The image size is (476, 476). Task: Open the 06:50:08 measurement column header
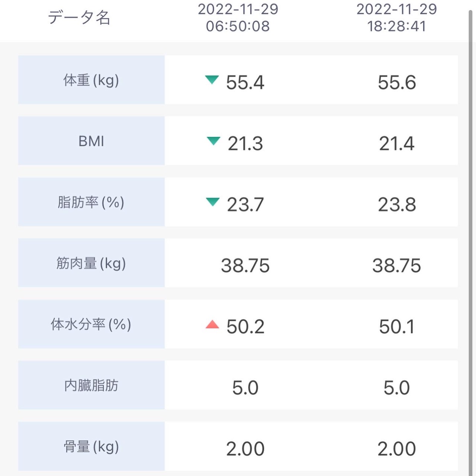238,17
